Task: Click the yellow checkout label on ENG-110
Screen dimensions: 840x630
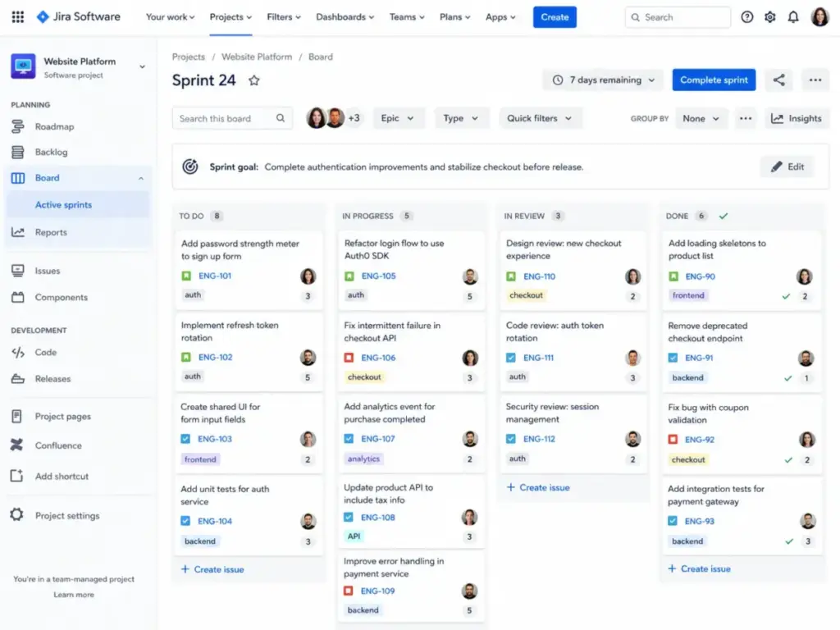Action: coord(526,295)
